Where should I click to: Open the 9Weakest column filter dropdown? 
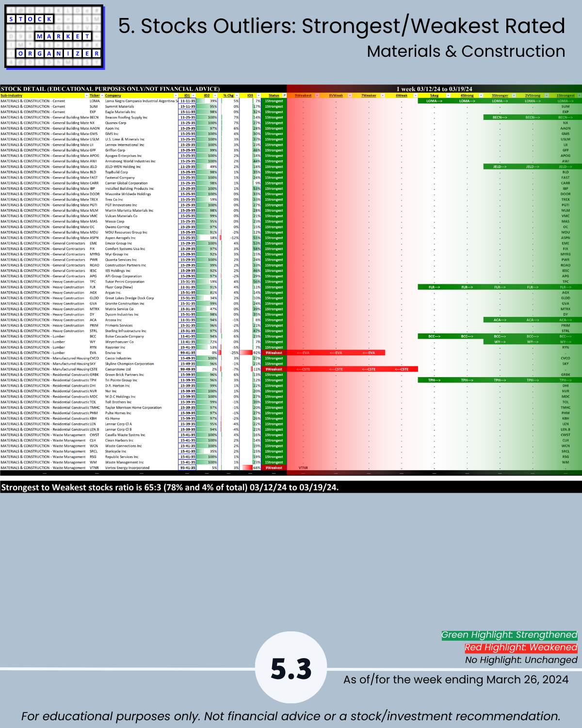(317, 96)
